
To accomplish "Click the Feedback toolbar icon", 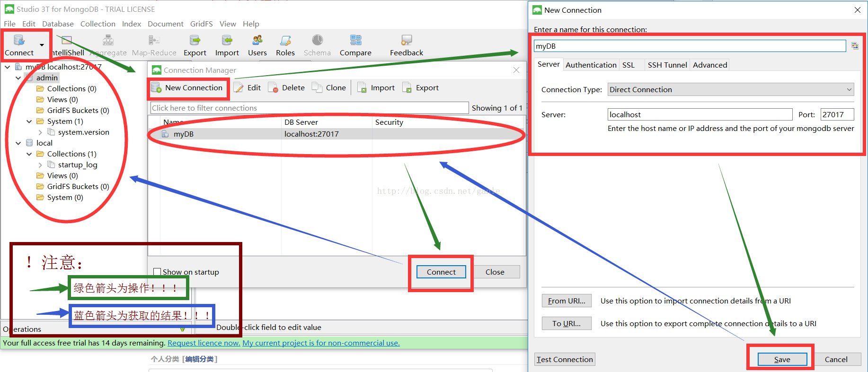I will tap(407, 45).
